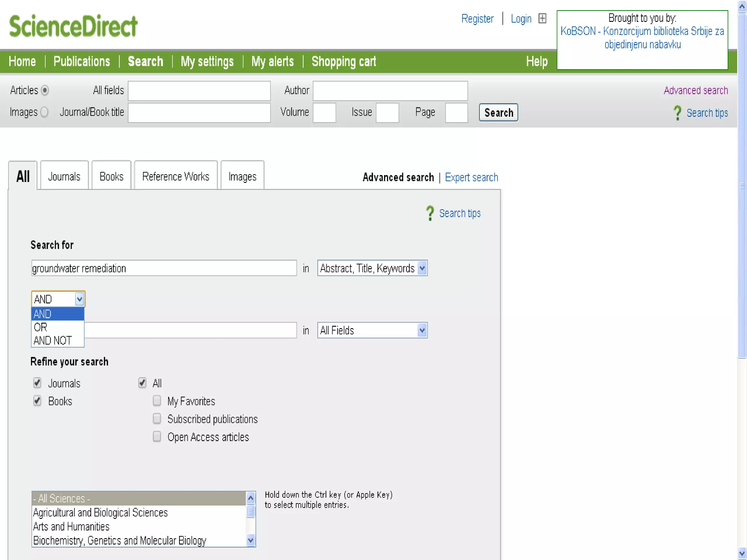Click the green question mark in top search bar

(677, 113)
